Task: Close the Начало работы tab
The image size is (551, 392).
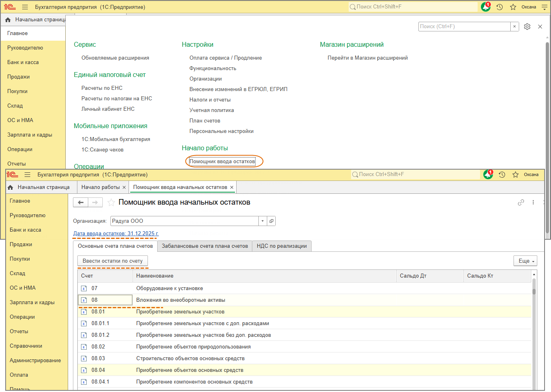Action: click(x=124, y=187)
